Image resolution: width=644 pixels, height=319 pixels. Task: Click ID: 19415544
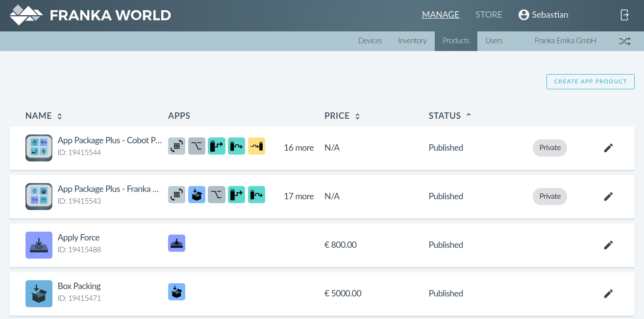[x=79, y=153]
